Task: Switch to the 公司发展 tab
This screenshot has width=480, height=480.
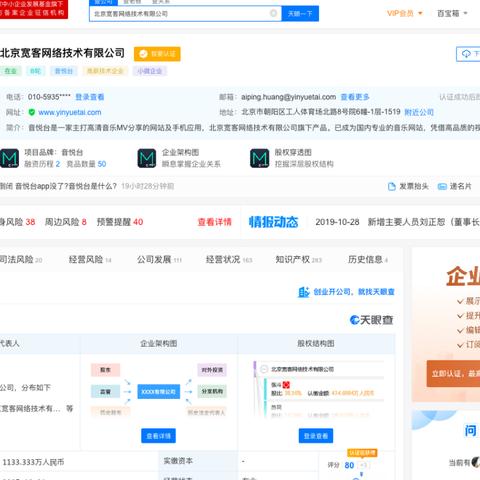Action: point(159,260)
